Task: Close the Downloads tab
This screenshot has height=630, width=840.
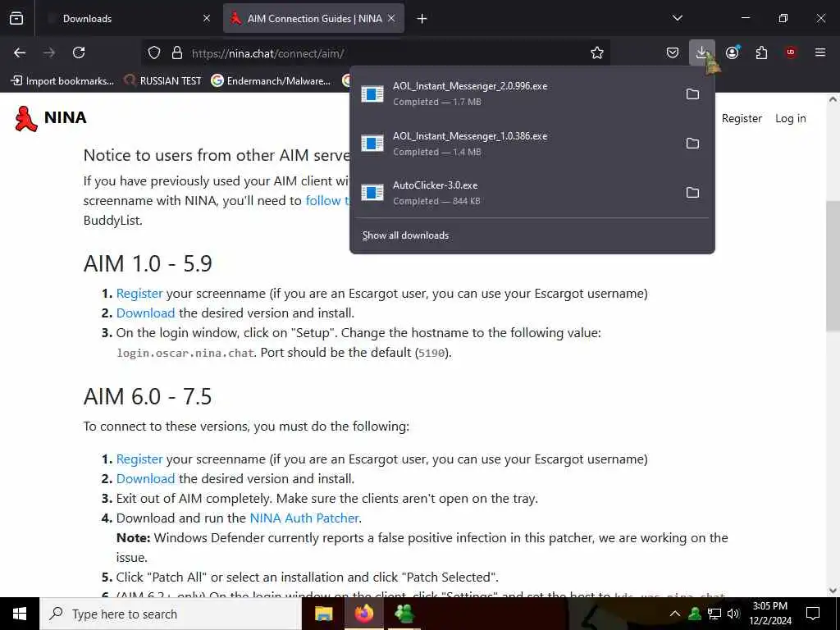Action: point(207,18)
